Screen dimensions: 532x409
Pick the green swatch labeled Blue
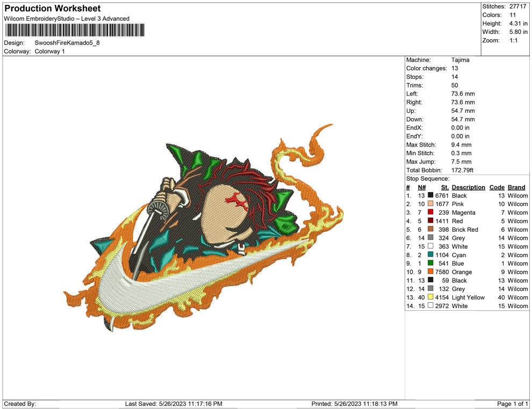(430, 263)
